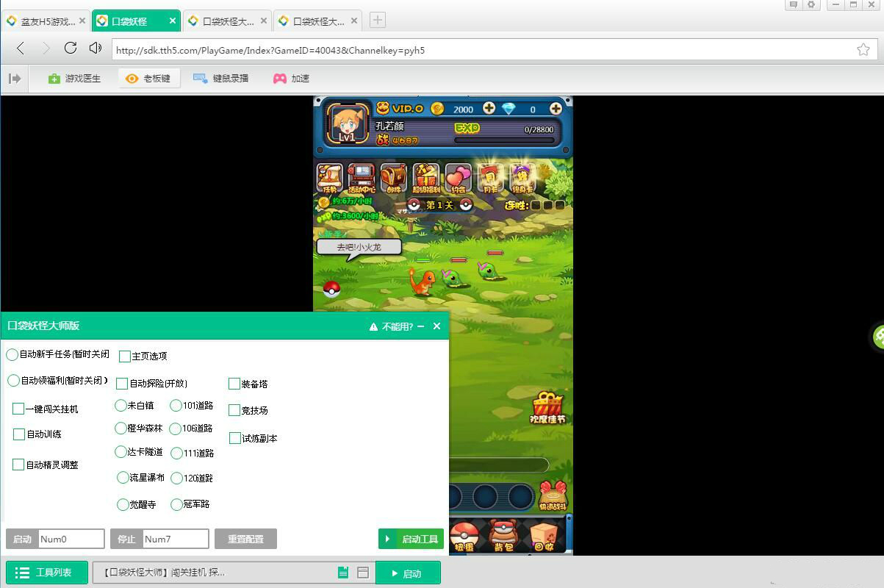The width and height of the screenshot is (884, 588).
Task: Go back in browser history
Action: click(x=21, y=49)
